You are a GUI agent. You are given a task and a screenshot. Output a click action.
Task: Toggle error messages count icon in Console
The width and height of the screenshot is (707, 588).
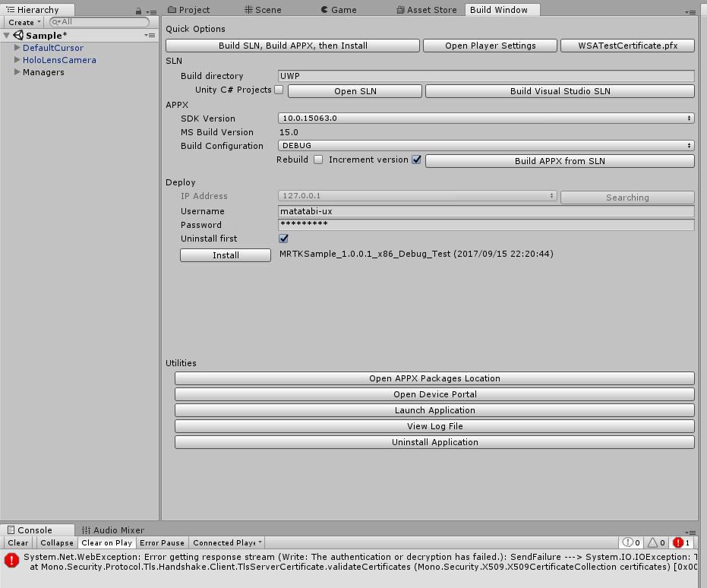[682, 542]
